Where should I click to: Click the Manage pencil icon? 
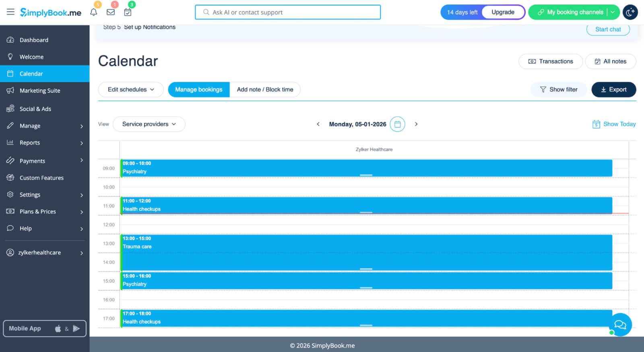[10, 126]
